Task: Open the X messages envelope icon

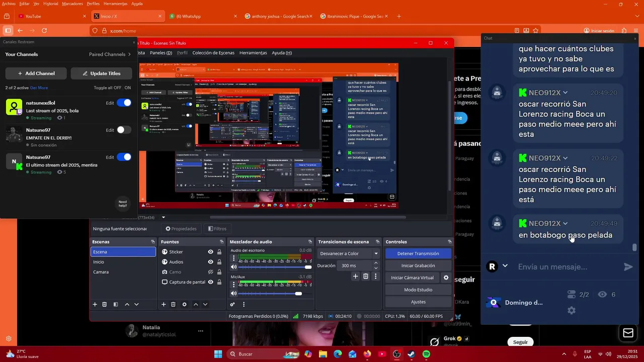Action: [x=628, y=333]
